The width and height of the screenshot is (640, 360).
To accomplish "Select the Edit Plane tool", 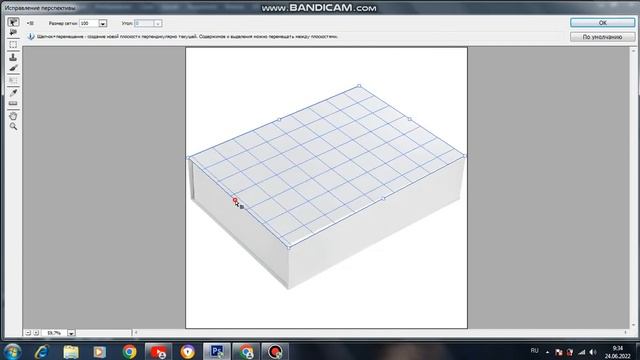I will (13, 22).
